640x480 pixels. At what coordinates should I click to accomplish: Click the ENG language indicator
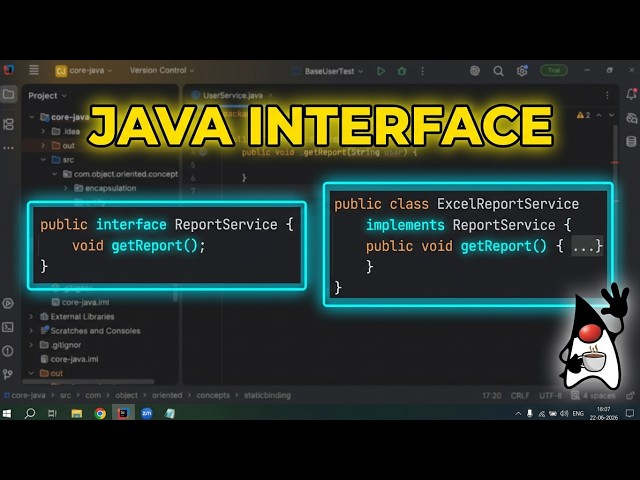coord(578,413)
